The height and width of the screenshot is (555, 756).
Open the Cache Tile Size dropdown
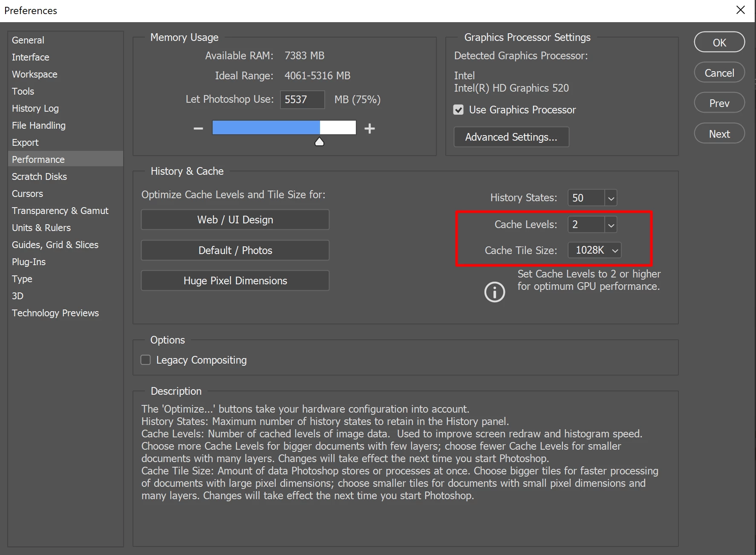(x=594, y=250)
